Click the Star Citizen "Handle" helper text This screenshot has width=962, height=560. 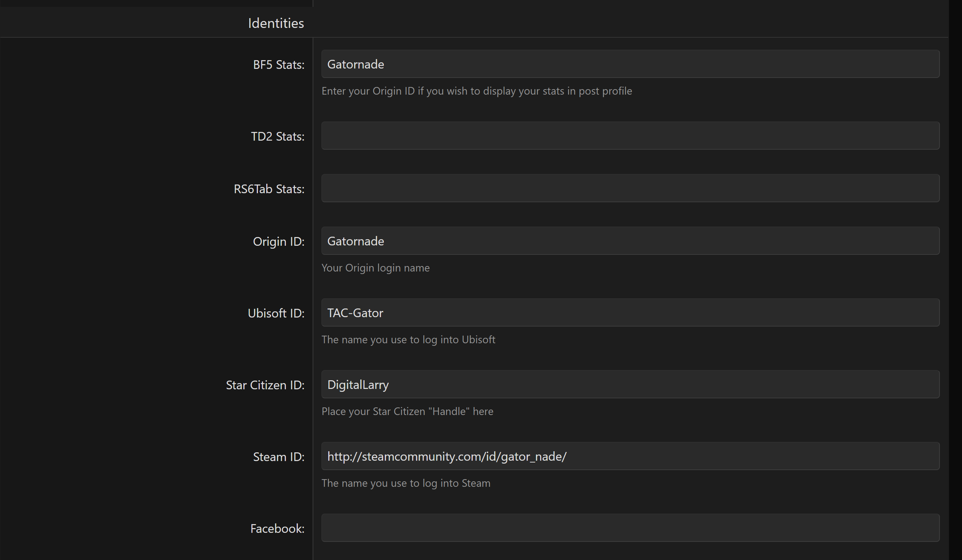click(x=407, y=411)
